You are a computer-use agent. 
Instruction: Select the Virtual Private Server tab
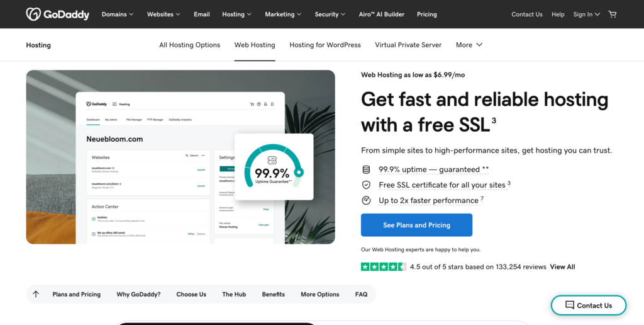tap(408, 45)
